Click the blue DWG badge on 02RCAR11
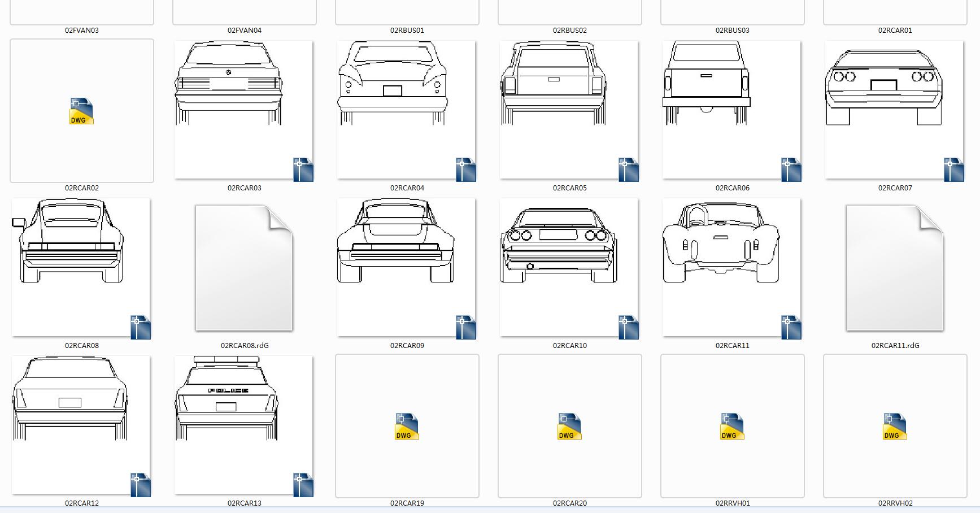The width and height of the screenshot is (980, 513). [x=791, y=327]
